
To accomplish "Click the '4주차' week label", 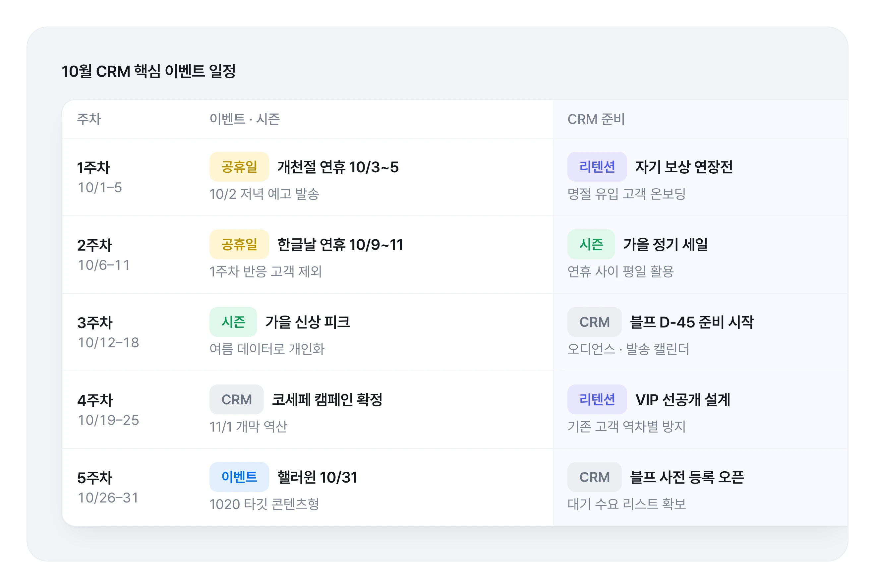I will (94, 400).
